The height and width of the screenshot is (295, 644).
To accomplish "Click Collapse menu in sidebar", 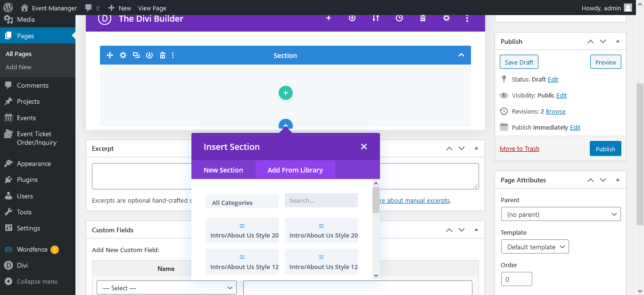I will [x=38, y=281].
